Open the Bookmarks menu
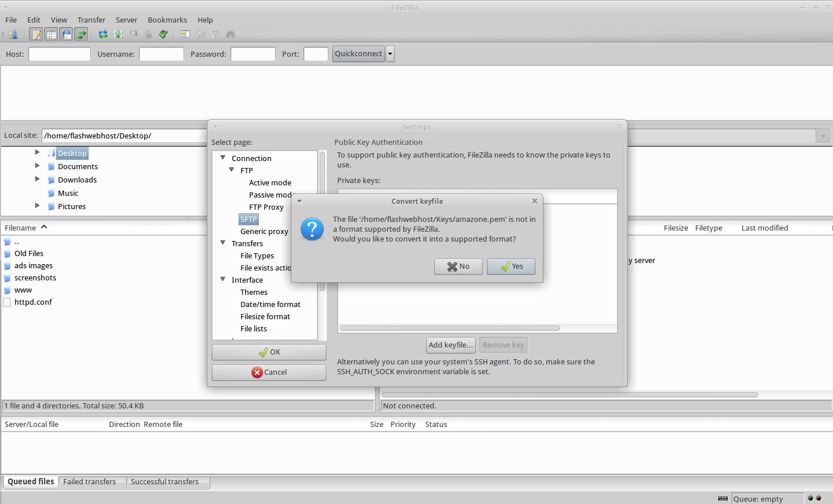The image size is (833, 504). [167, 20]
